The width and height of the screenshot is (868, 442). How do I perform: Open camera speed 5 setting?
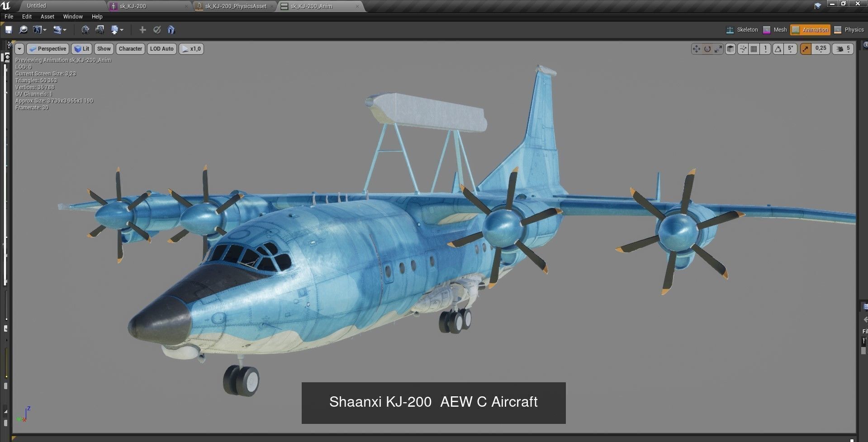pos(843,49)
